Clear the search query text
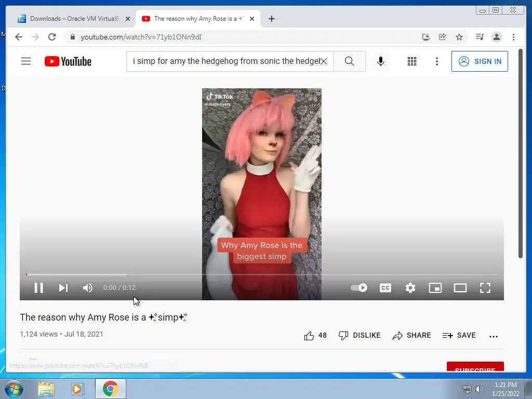The image size is (532, 399). pos(324,61)
